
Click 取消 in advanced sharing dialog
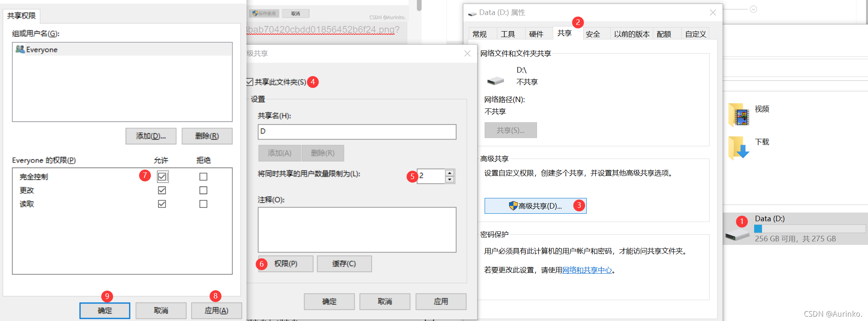coord(385,302)
